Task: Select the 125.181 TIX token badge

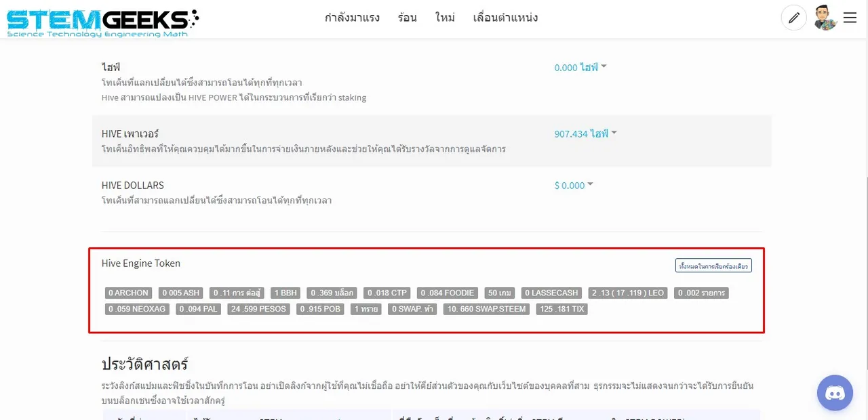Action: tap(561, 309)
